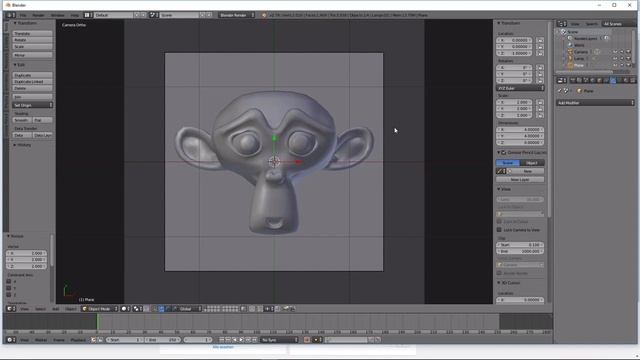Open the No Sync dropdown
The width and height of the screenshot is (640, 360).
pyautogui.click(x=280, y=340)
